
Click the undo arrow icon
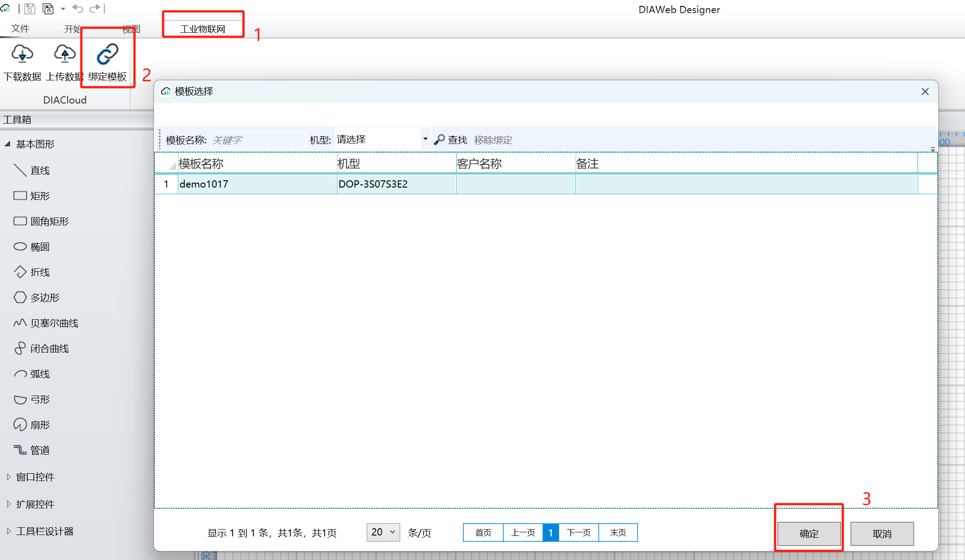coord(78,9)
